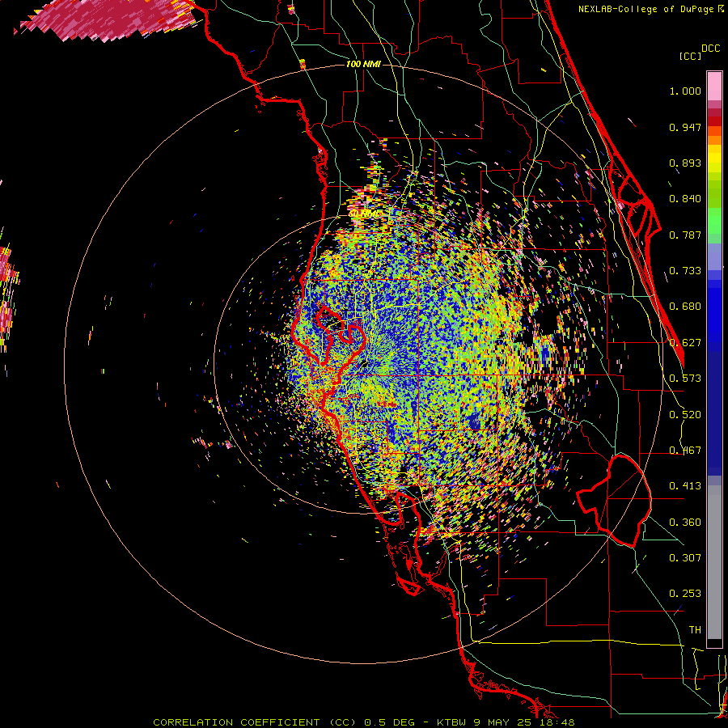This screenshot has width=728, height=728.
Task: Click the 0.680 legend value
Action: pos(685,307)
